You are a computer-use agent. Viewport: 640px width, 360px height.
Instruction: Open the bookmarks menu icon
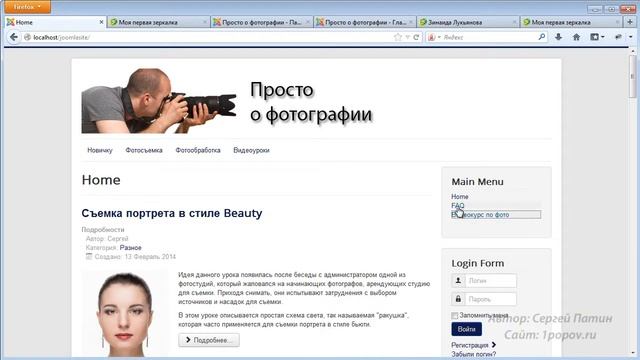point(597,37)
